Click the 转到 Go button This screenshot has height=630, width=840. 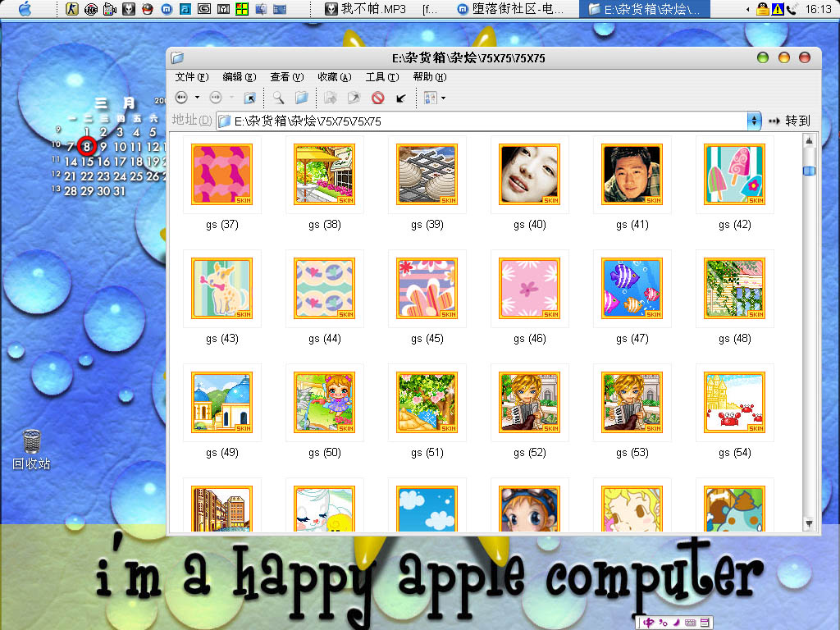tap(789, 121)
